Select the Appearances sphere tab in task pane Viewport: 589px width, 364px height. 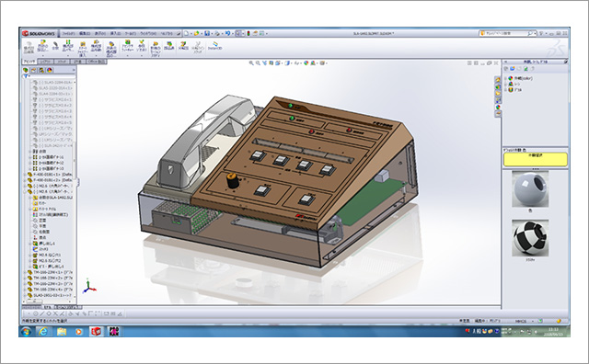coord(498,107)
